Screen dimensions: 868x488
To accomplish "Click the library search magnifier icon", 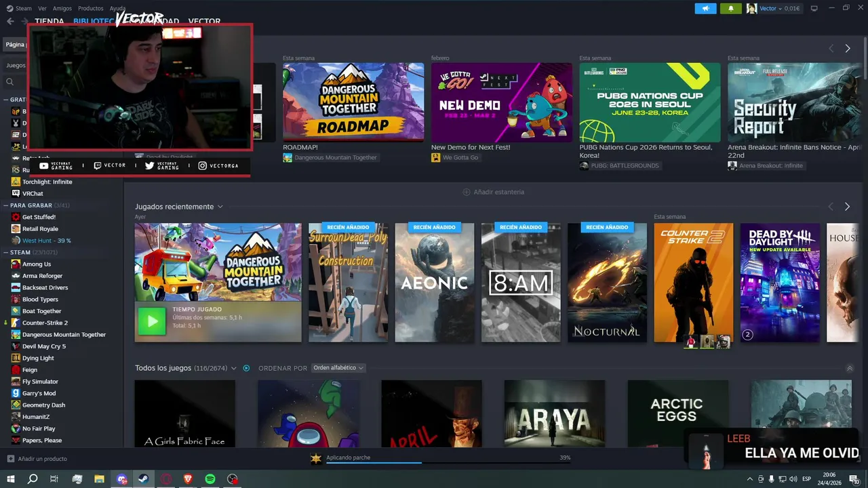I will click(x=9, y=82).
